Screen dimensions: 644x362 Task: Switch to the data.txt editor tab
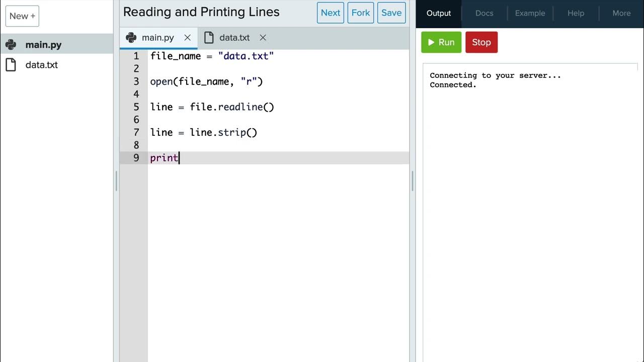point(234,38)
